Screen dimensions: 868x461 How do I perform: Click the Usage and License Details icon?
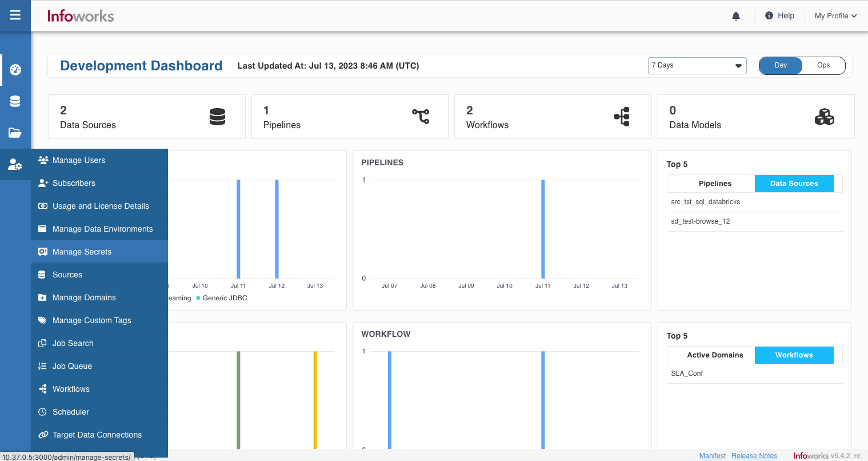(43, 206)
